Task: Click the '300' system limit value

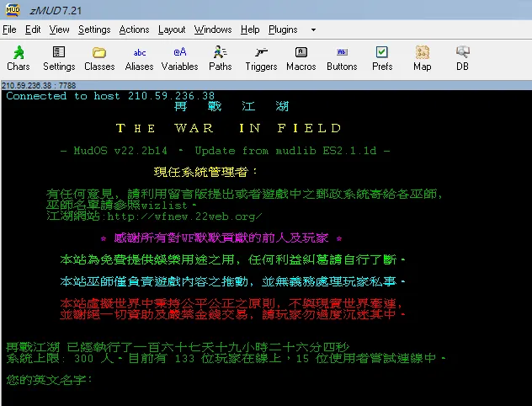Action: pos(84,359)
